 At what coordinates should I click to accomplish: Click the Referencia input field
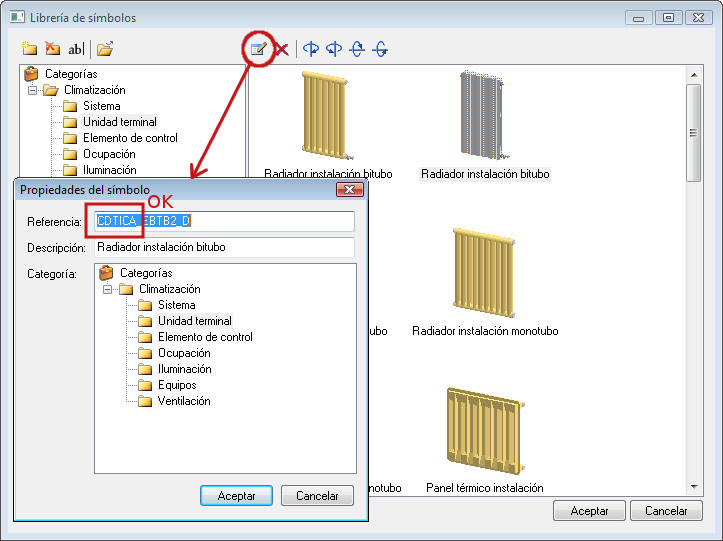pos(225,221)
